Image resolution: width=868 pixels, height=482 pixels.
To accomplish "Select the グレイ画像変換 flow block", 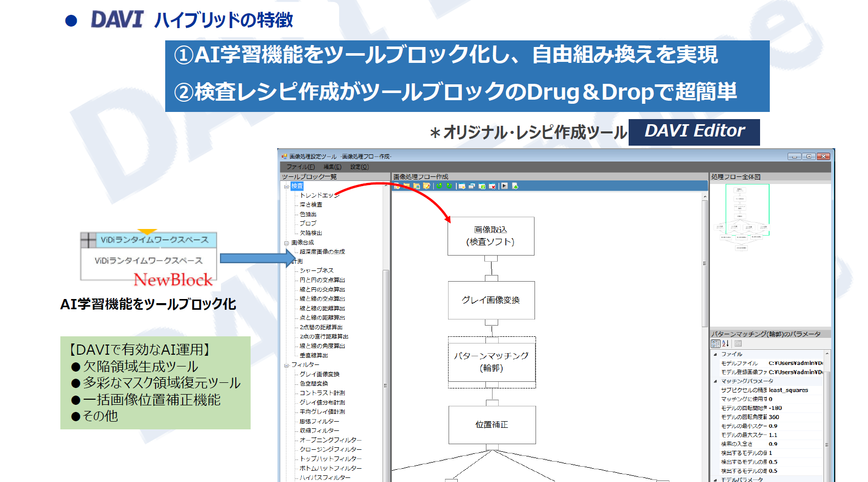I will [x=491, y=300].
